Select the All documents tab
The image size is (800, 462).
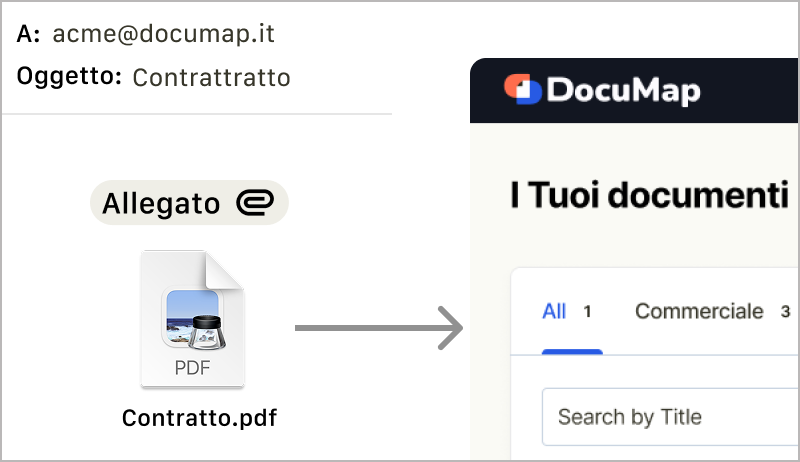coord(554,311)
